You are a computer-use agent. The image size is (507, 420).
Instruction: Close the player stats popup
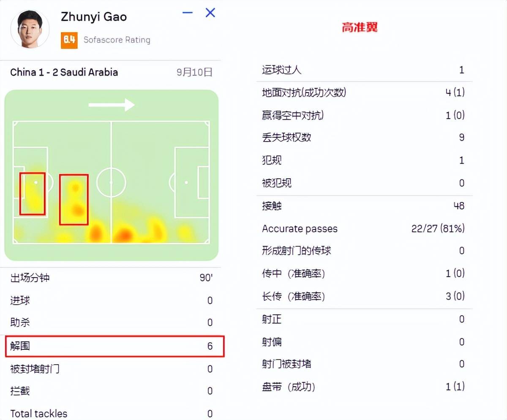pyautogui.click(x=210, y=13)
